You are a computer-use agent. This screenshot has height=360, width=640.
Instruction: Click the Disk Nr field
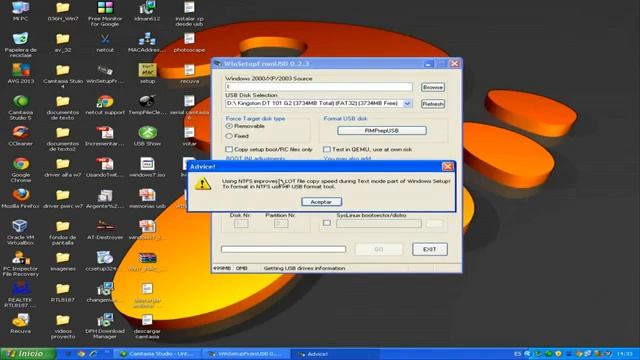point(241,223)
